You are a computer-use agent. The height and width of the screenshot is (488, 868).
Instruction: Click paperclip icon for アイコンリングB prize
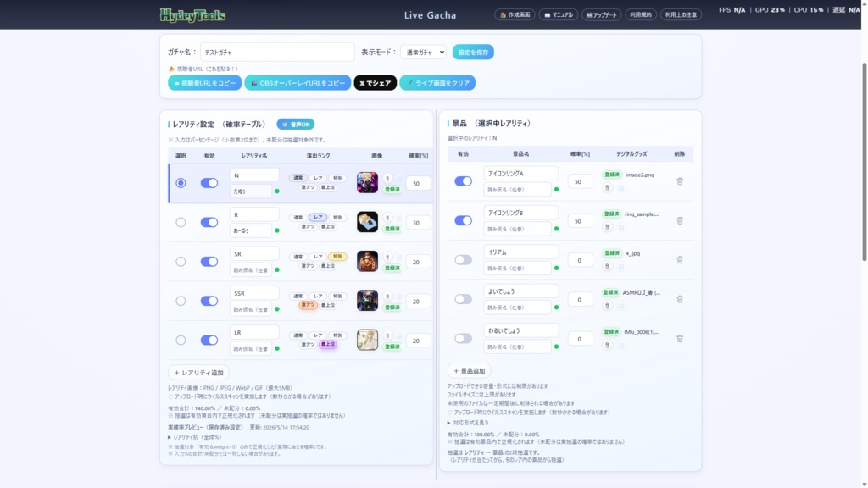point(607,227)
